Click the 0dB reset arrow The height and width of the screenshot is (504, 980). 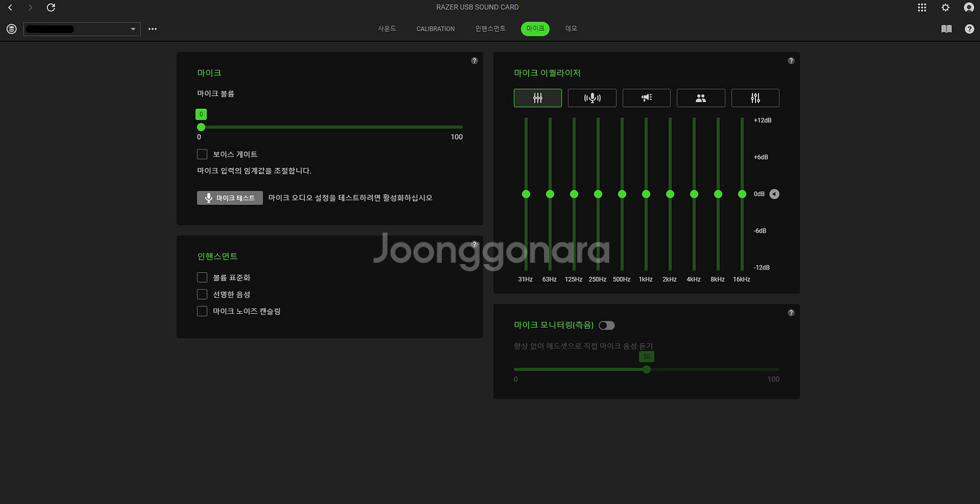pos(774,194)
